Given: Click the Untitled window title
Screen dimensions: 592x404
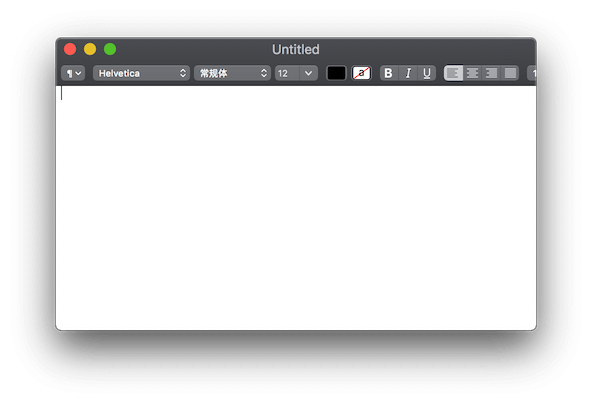Looking at the screenshot, I should point(296,49).
